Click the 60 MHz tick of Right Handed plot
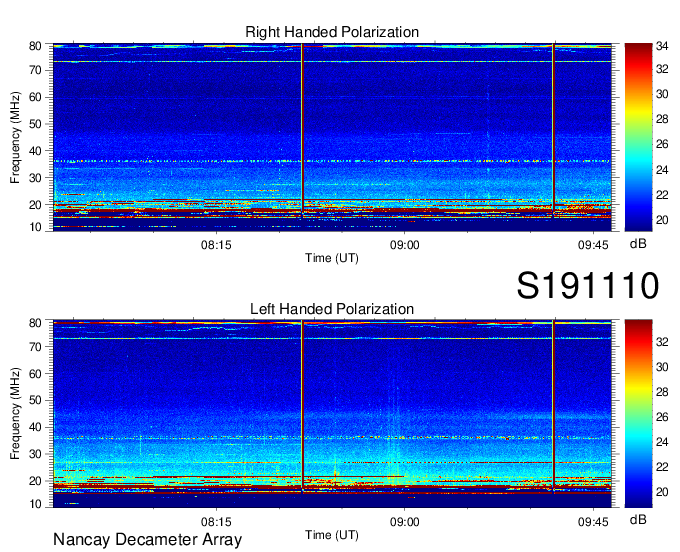680x552 pixels. tap(35, 97)
